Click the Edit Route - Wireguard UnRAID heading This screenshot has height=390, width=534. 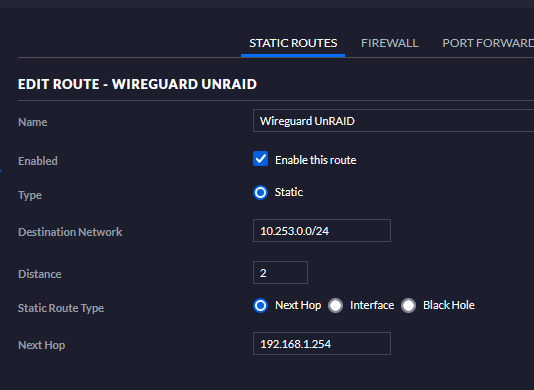[137, 84]
